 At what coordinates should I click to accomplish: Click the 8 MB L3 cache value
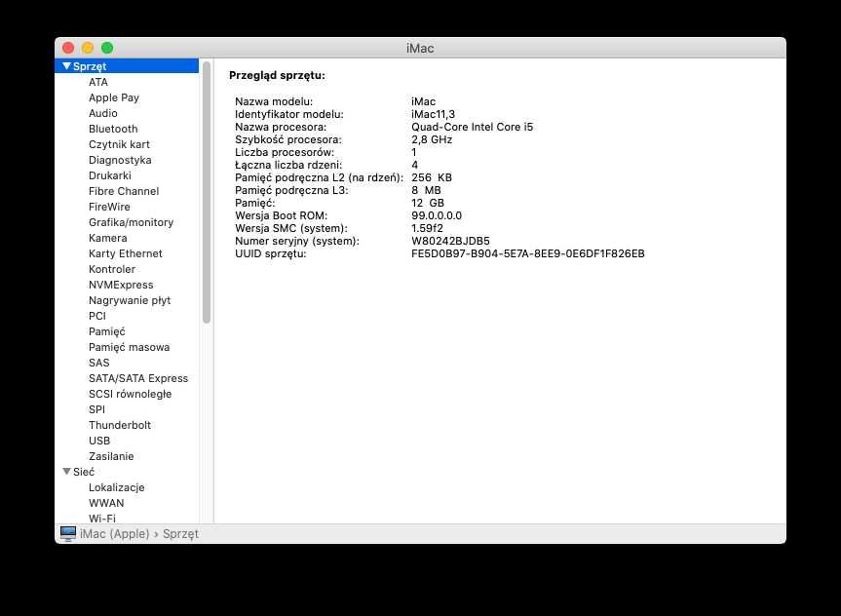pos(426,190)
